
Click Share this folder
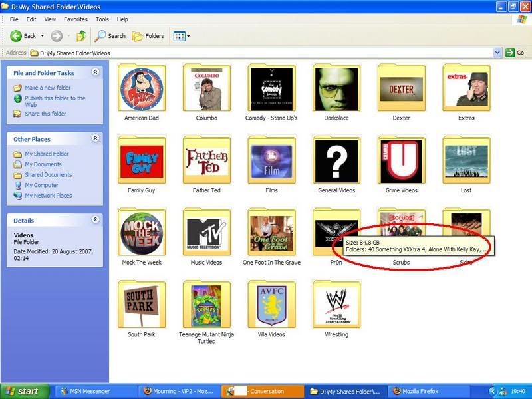point(40,114)
